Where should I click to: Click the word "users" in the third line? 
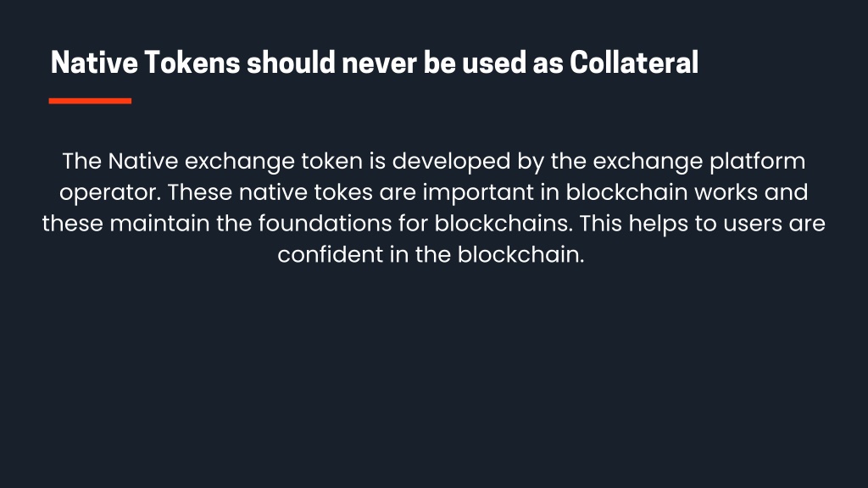point(753,225)
